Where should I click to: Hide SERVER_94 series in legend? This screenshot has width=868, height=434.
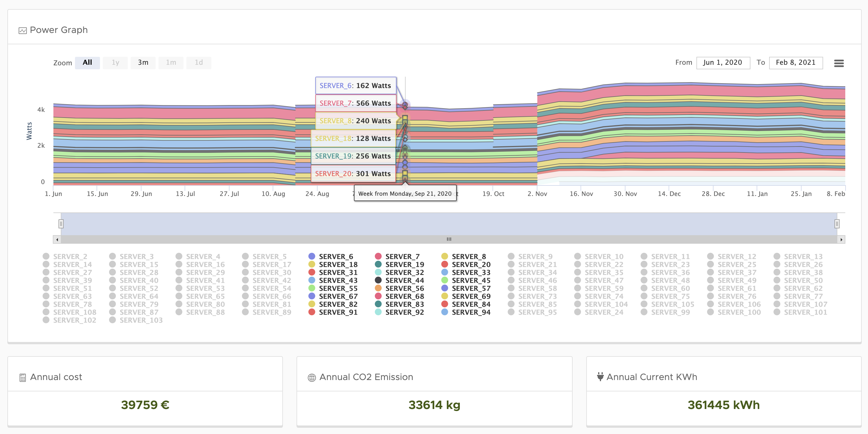click(466, 312)
